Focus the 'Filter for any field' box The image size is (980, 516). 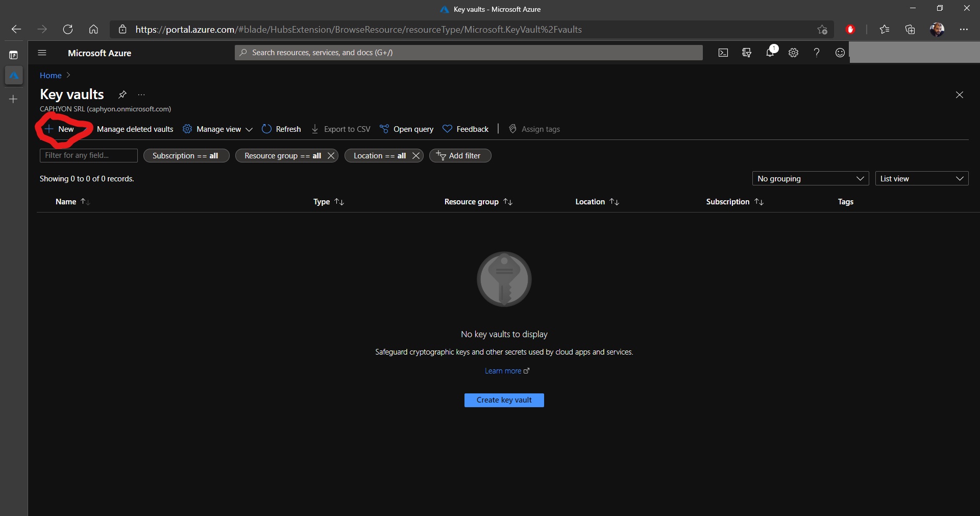tap(89, 155)
